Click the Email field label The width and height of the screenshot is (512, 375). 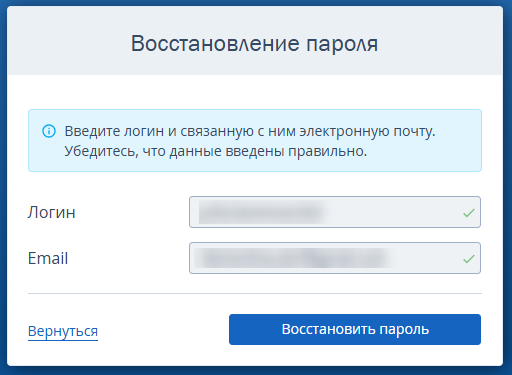click(x=48, y=258)
